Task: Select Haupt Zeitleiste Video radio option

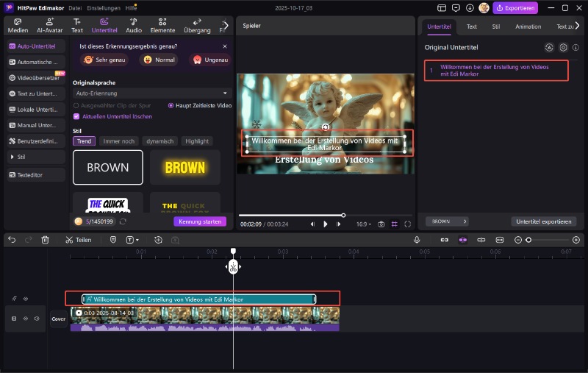Action: (x=171, y=105)
